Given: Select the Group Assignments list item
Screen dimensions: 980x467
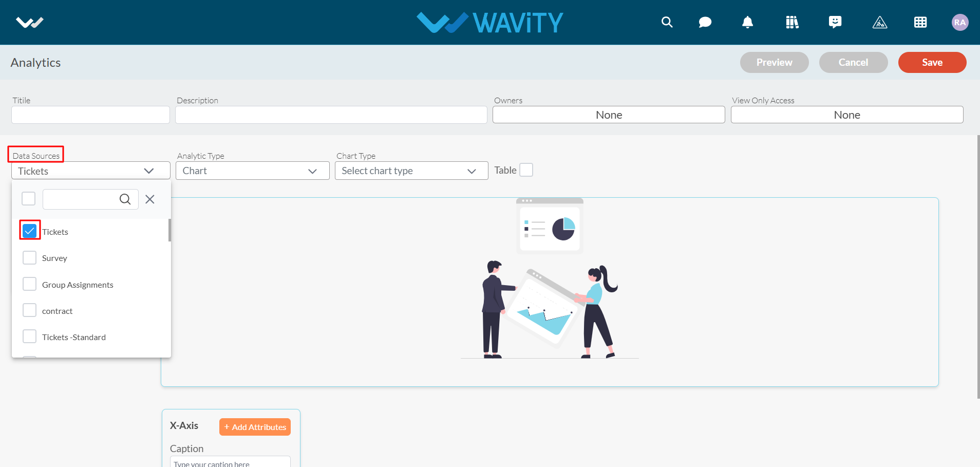Looking at the screenshot, I should tap(78, 285).
